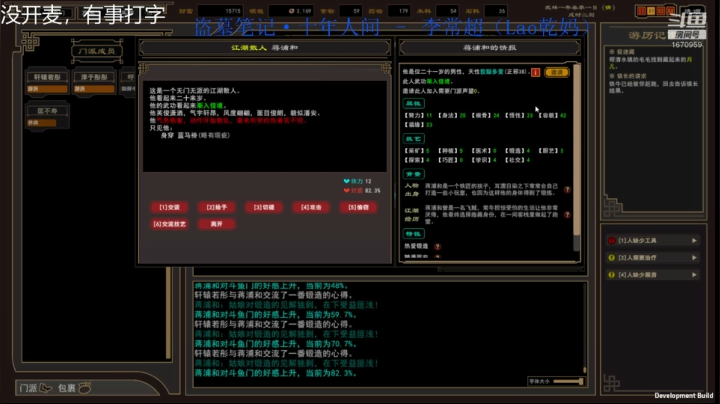Adjust the 字体大小 font size slider
The width and height of the screenshot is (720, 404).
[x=568, y=382]
